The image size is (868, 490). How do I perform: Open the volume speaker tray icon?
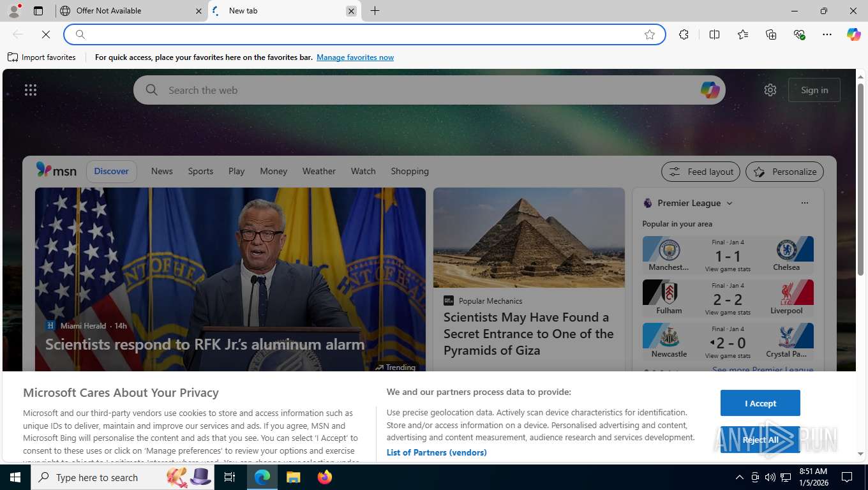pos(770,477)
